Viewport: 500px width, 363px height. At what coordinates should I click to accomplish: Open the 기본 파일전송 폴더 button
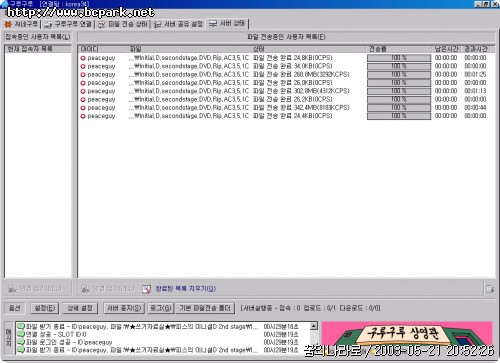click(205, 308)
